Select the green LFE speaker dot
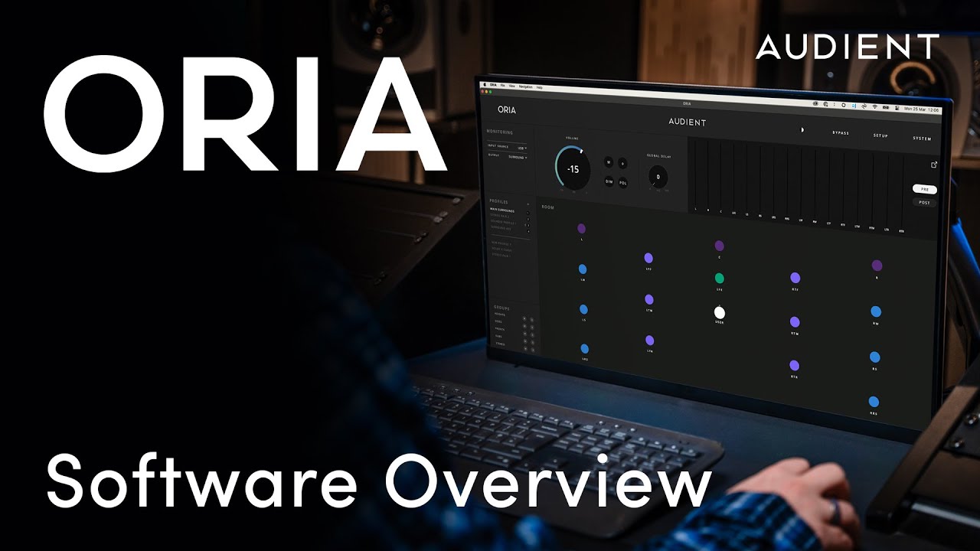The height and width of the screenshot is (551, 980). 720,278
